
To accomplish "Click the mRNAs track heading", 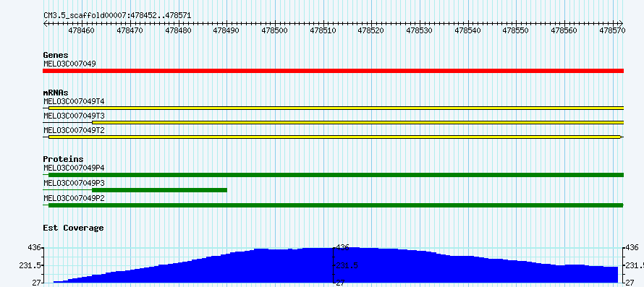I will [x=56, y=93].
